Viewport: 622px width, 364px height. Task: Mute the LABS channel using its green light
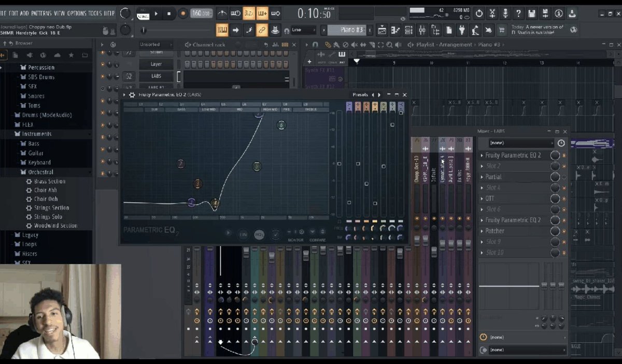tap(103, 76)
